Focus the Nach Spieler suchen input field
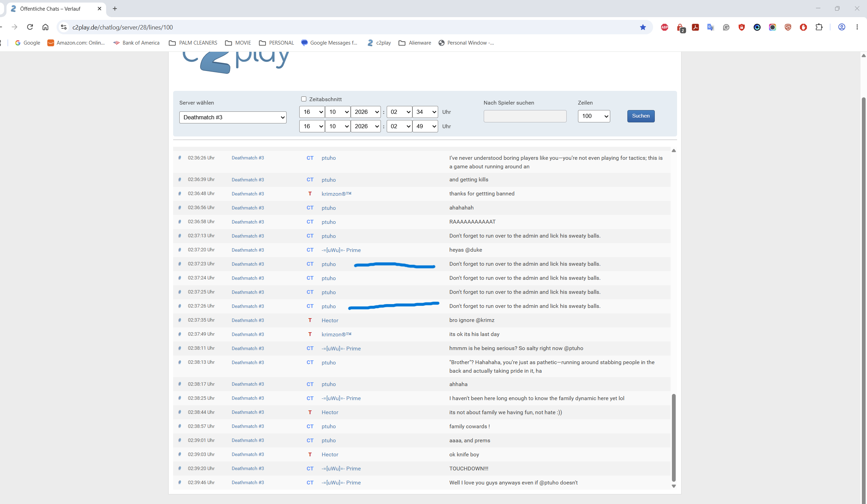Image resolution: width=867 pixels, height=504 pixels. click(525, 116)
